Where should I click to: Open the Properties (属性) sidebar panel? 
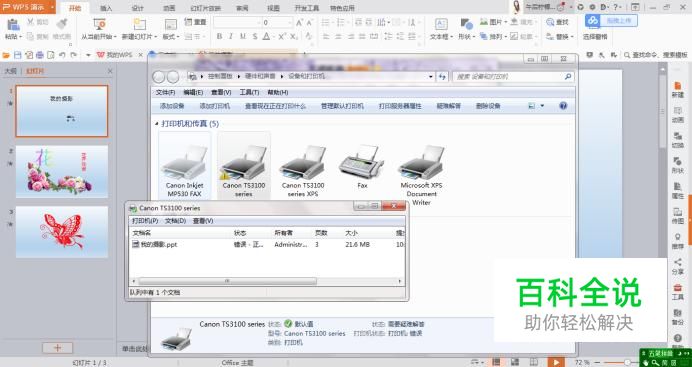pyautogui.click(x=677, y=190)
